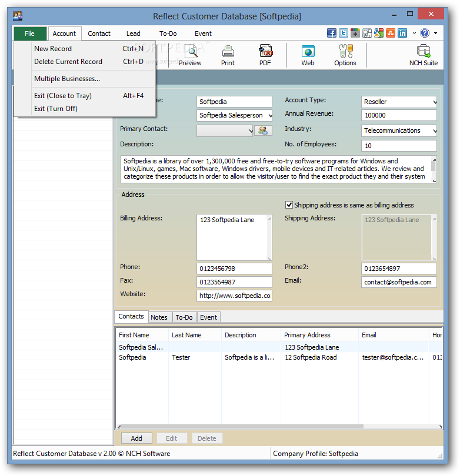This screenshot has height=476, width=460.
Task: Select the contact row with 'Tester'
Action: click(x=279, y=357)
